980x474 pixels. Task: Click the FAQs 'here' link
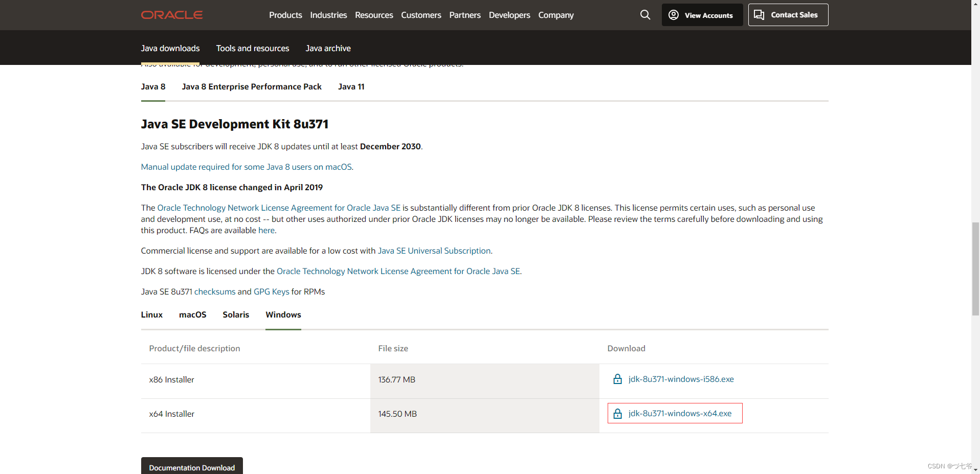coord(266,230)
